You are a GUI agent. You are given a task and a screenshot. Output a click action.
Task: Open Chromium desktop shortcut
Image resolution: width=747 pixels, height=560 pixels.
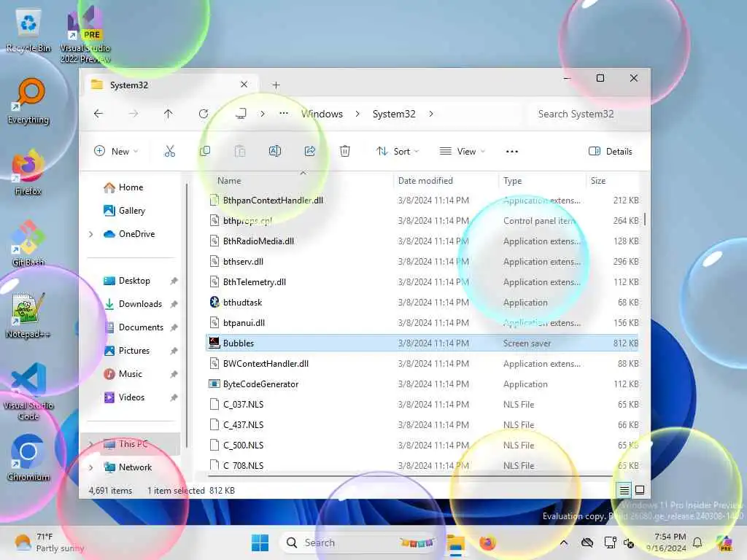[x=28, y=458]
